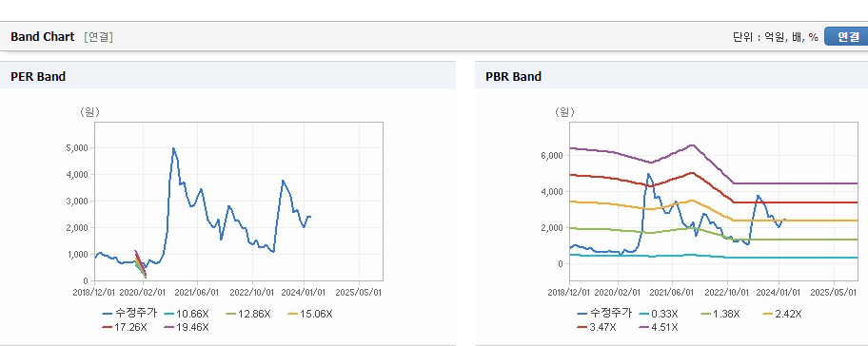Click 2022/10/01 x-axis label in PBR chart
The image size is (868, 346).
point(727,292)
